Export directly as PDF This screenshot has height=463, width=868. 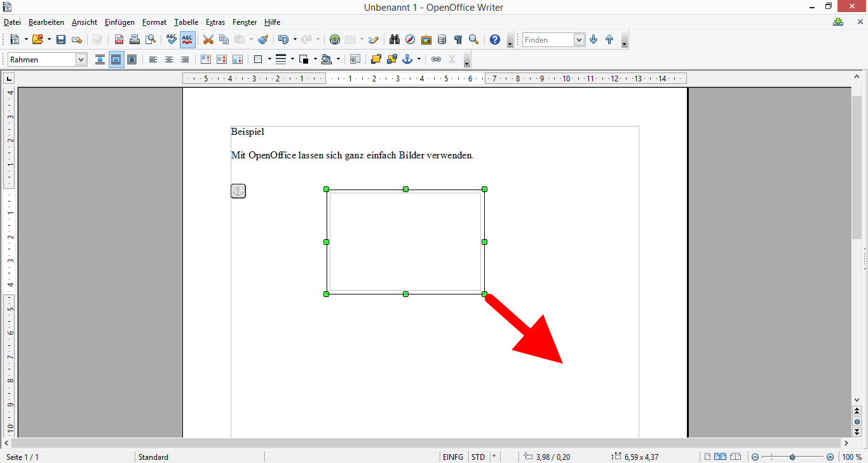[x=119, y=39]
